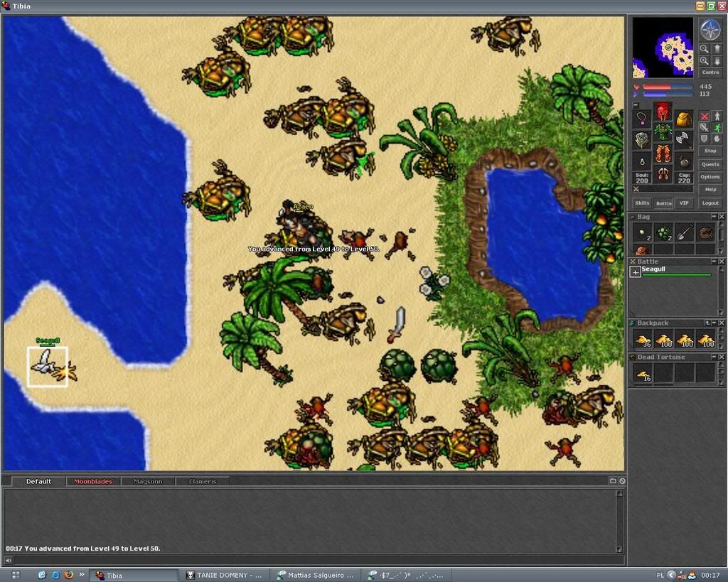The height and width of the screenshot is (582, 728).
Task: Pick the shovel in the Bag
Action: click(x=685, y=232)
